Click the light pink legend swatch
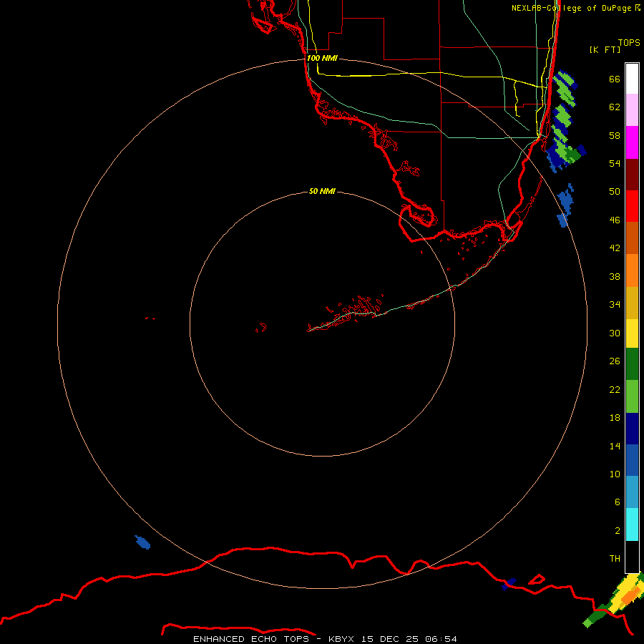This screenshot has width=644, height=644. point(632,109)
